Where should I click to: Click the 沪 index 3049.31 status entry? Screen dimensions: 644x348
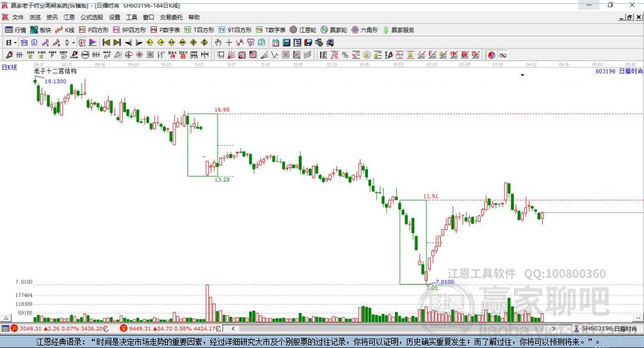click(59, 329)
